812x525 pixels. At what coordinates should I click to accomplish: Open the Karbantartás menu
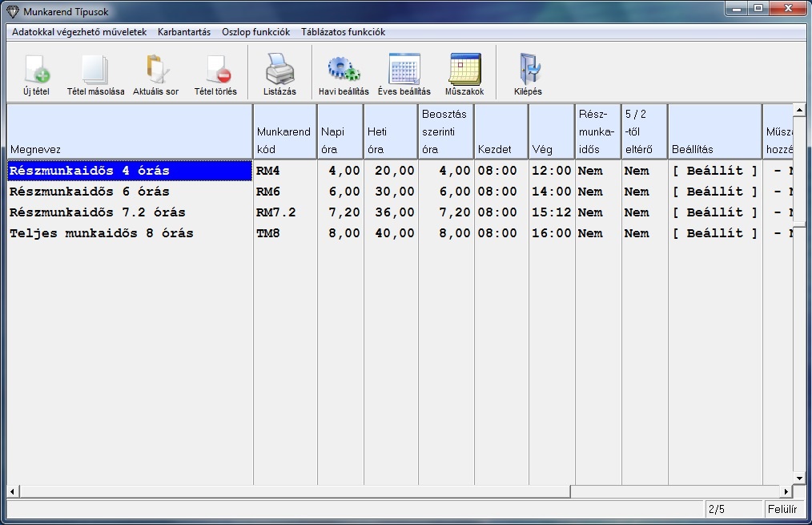(184, 32)
